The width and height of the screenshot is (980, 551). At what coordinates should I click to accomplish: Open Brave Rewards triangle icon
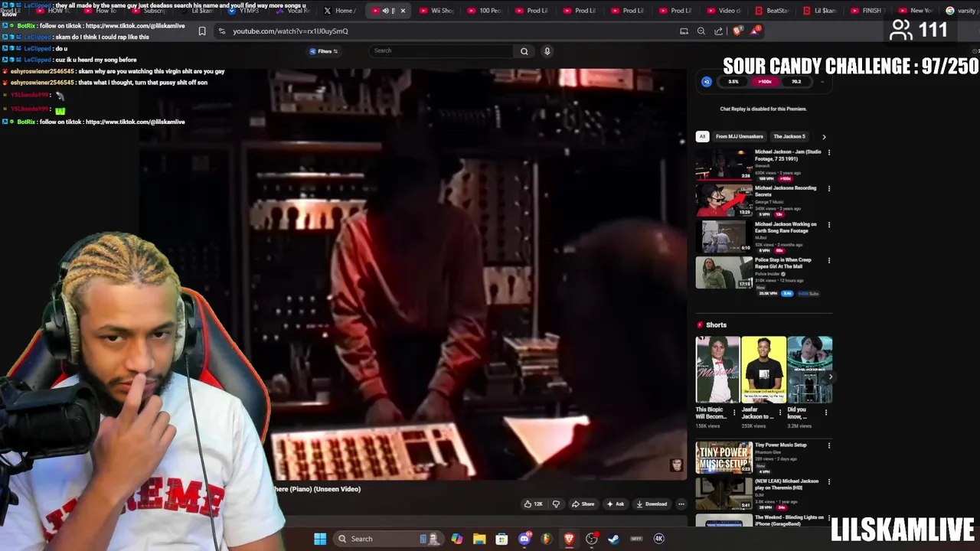(x=755, y=31)
